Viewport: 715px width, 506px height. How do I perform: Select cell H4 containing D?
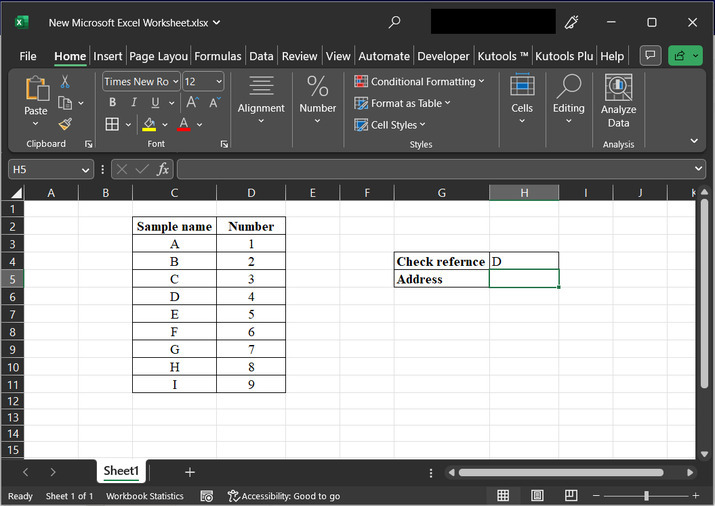(x=524, y=261)
